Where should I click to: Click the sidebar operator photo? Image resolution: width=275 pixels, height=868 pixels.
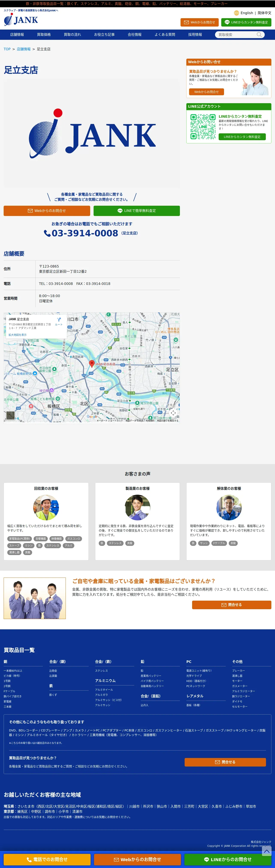pos(254,81)
